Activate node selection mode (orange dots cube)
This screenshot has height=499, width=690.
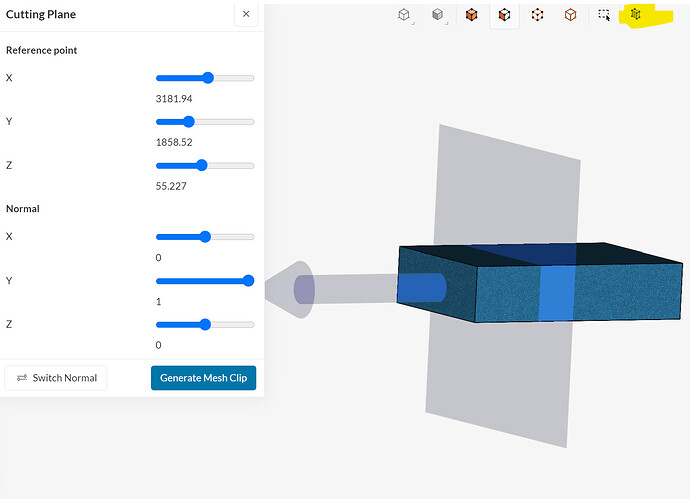(x=537, y=15)
